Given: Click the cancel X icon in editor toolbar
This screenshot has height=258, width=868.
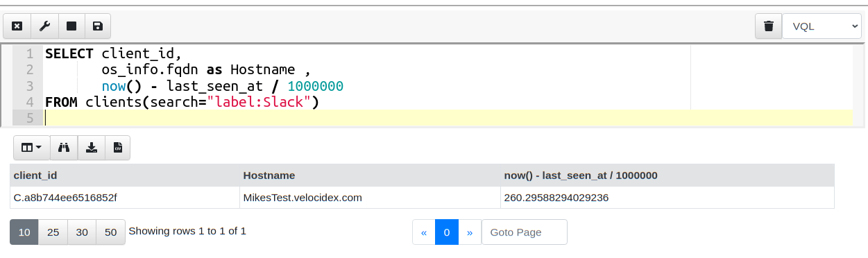Looking at the screenshot, I should (x=17, y=26).
